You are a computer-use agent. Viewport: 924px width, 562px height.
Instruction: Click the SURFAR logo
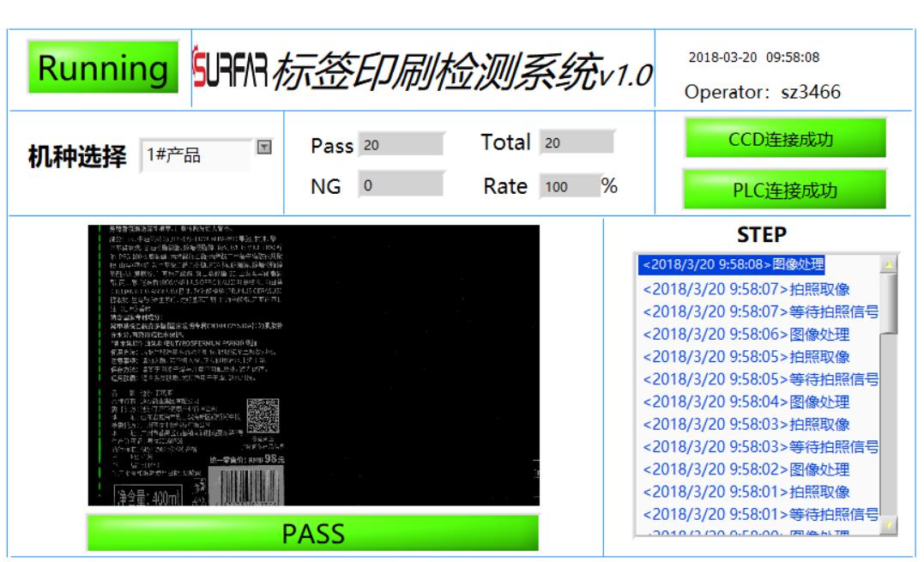point(231,69)
